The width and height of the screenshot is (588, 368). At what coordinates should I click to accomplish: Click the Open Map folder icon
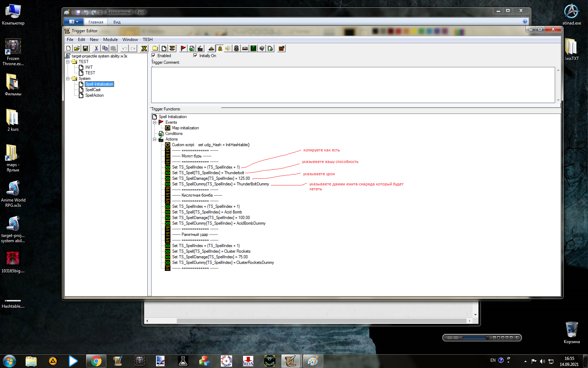coord(77,48)
